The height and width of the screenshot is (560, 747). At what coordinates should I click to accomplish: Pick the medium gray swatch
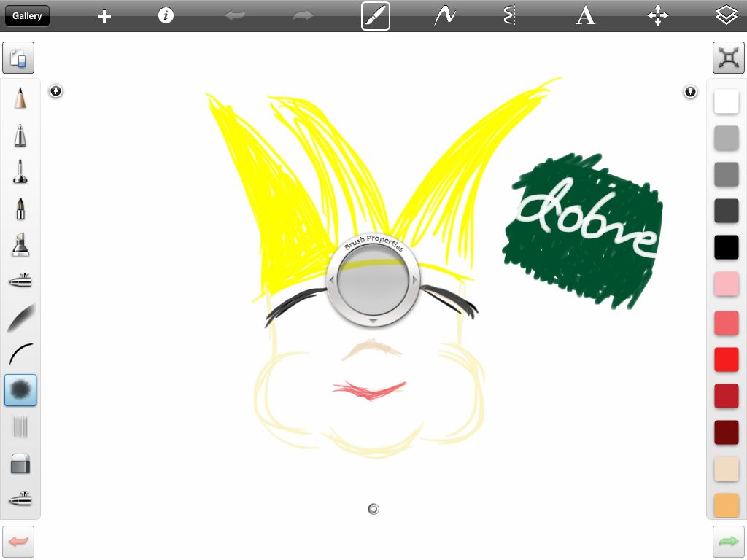(x=727, y=174)
